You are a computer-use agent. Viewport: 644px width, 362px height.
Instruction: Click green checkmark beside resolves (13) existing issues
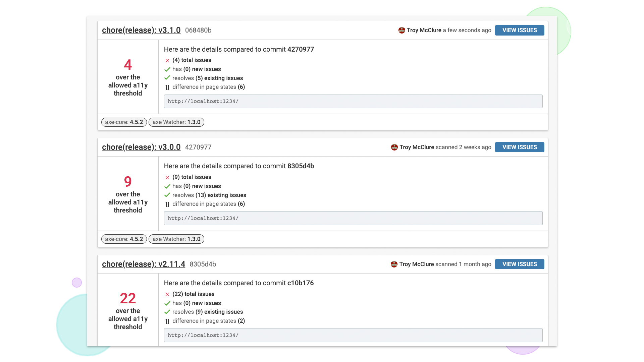click(x=167, y=195)
